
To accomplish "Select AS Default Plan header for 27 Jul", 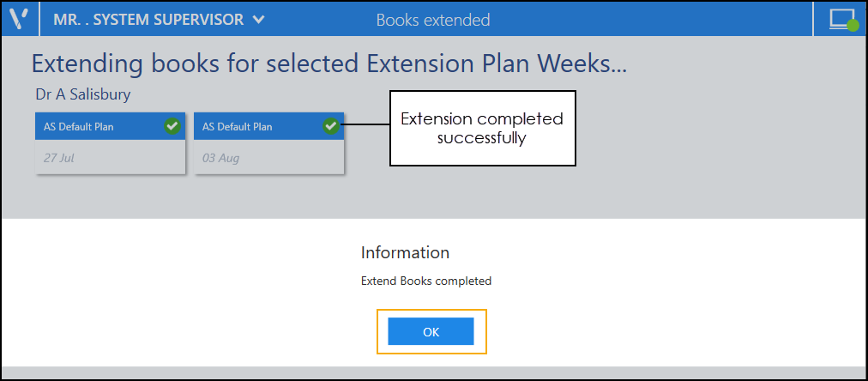I will point(79,127).
